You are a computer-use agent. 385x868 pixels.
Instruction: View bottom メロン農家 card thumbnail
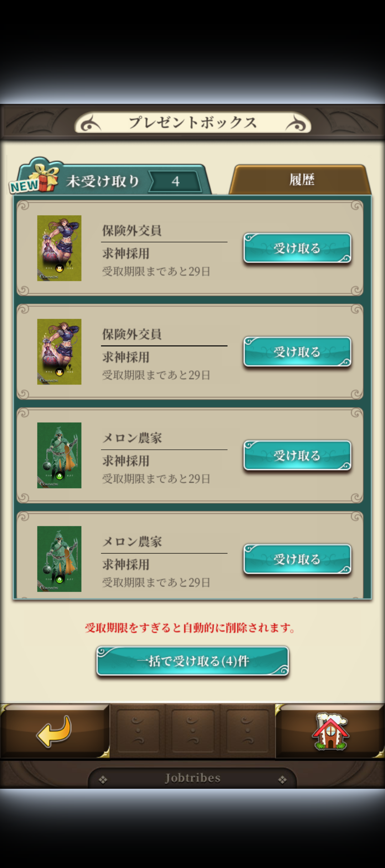(59, 559)
